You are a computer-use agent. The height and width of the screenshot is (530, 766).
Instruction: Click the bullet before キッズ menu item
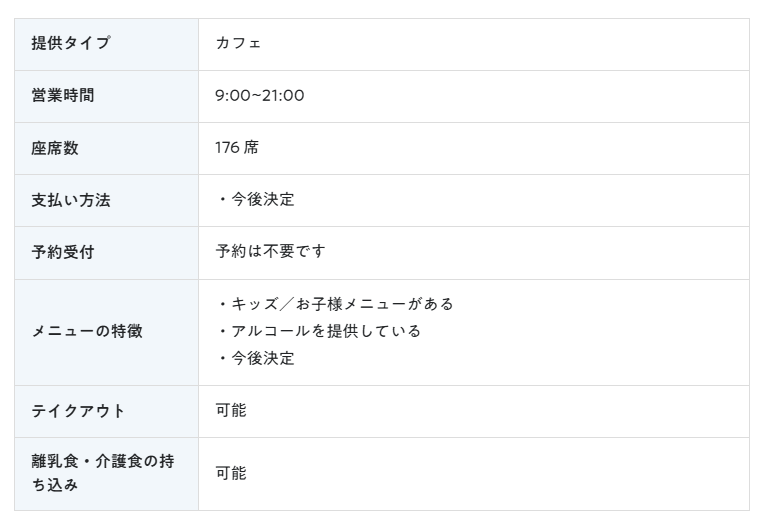pos(223,304)
